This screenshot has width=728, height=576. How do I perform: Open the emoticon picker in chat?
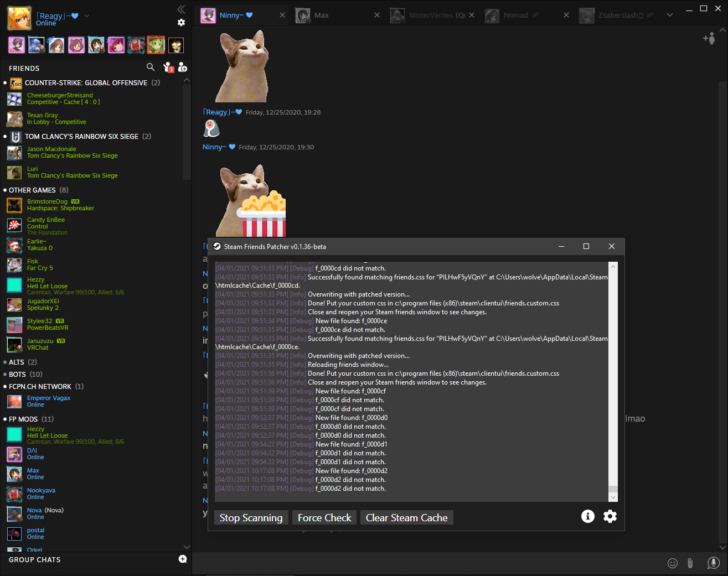pos(673,563)
